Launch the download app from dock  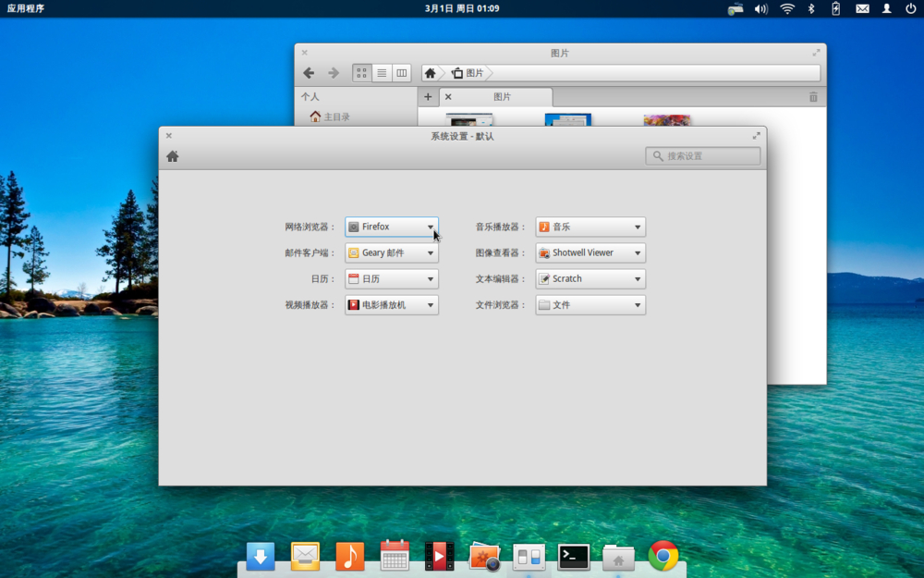[261, 556]
